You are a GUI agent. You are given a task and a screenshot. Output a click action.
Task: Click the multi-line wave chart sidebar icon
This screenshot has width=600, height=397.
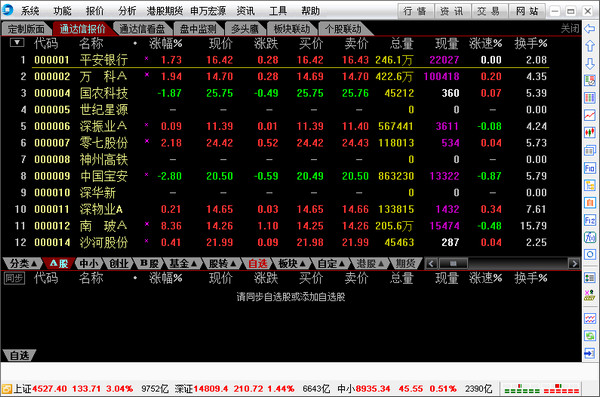click(x=590, y=319)
